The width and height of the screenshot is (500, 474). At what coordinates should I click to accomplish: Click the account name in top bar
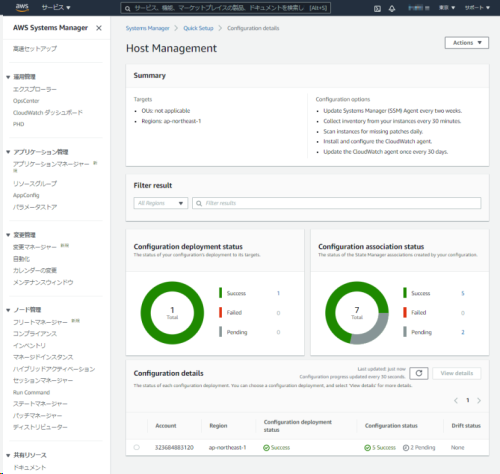tap(419, 8)
